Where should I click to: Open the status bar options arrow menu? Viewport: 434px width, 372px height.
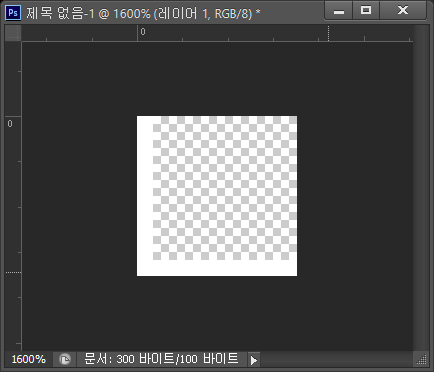(x=254, y=360)
